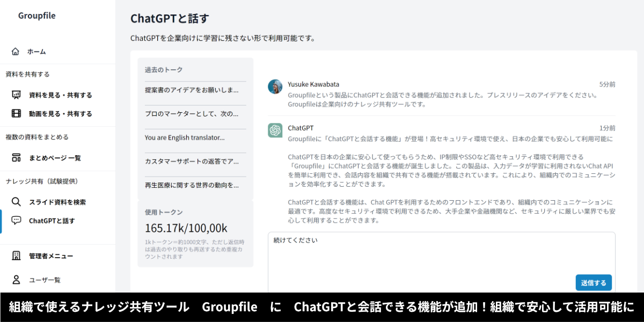Click the ChatGPT sender name in the reply
The width and height of the screenshot is (644, 322).
(301, 128)
